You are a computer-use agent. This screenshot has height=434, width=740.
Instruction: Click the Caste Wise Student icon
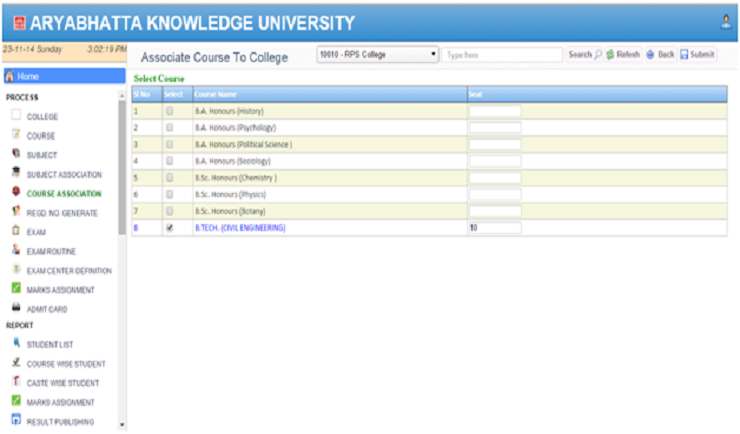[x=16, y=382]
